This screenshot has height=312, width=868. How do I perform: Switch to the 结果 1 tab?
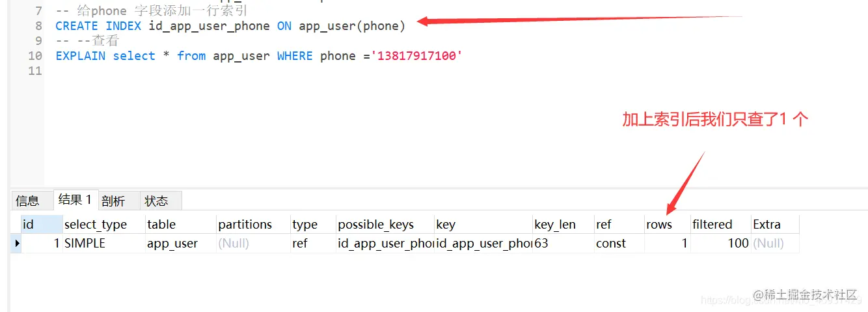pyautogui.click(x=75, y=200)
